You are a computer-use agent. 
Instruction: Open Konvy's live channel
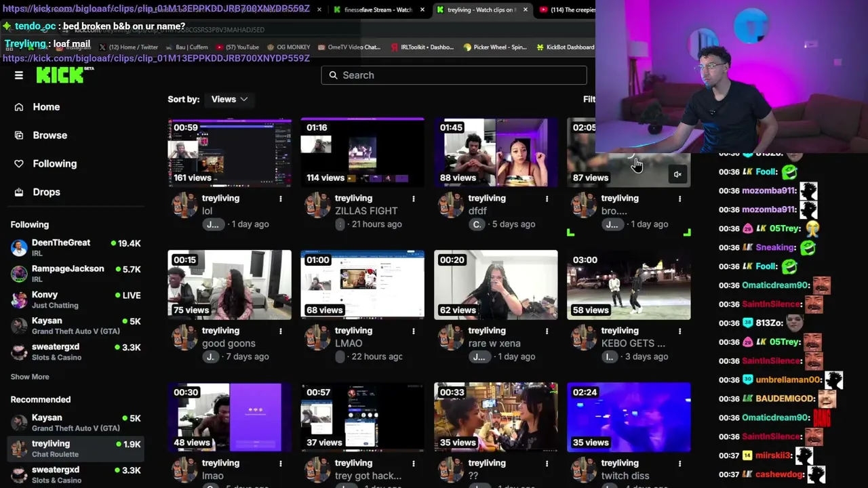click(75, 300)
